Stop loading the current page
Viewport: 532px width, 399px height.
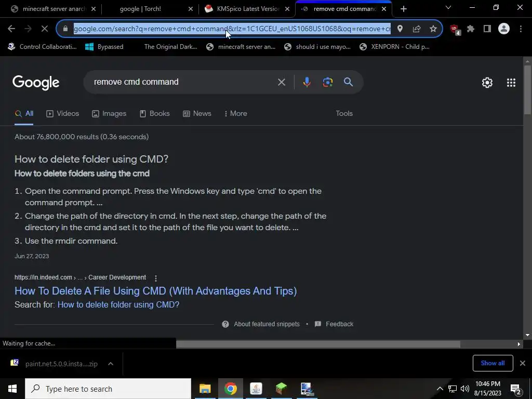(45, 29)
